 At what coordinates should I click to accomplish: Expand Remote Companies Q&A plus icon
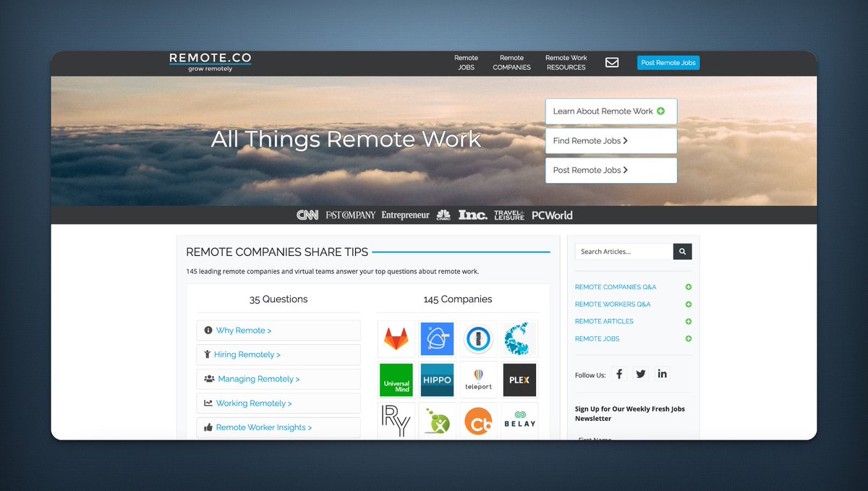click(x=689, y=287)
